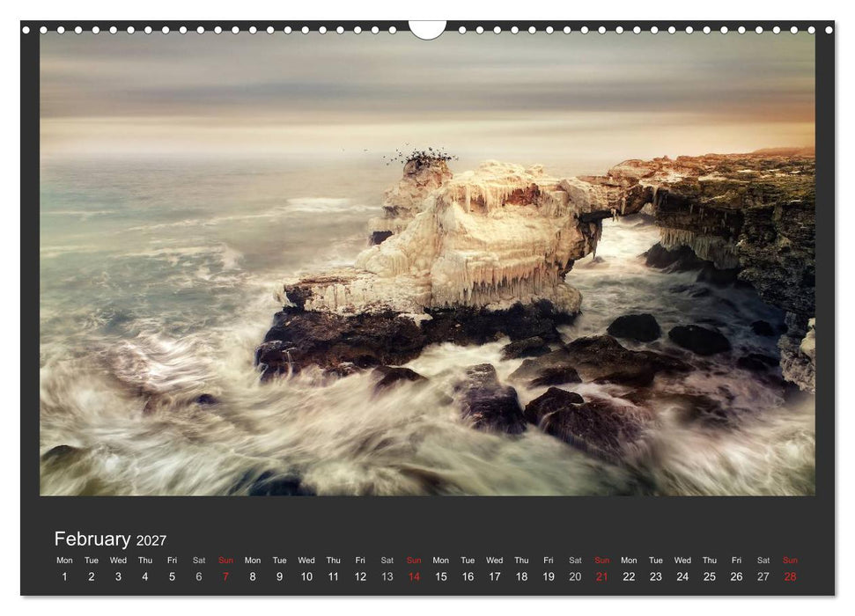Select red Sunday date 7

pos(225,576)
